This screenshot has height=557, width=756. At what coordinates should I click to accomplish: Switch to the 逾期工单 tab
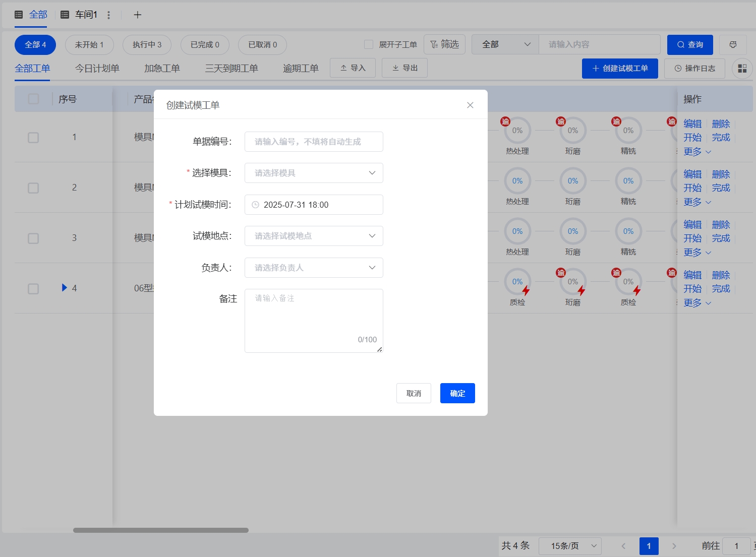coord(301,69)
